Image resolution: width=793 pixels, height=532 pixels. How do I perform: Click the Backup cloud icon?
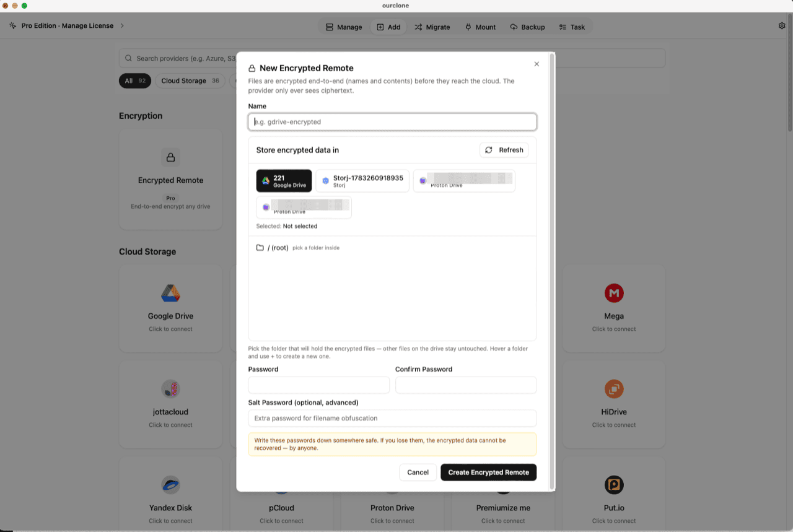point(514,27)
